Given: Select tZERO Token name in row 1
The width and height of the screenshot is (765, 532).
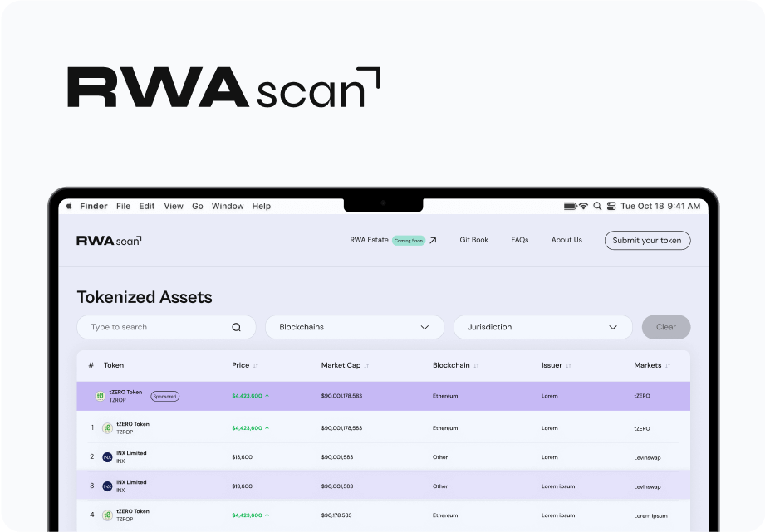Looking at the screenshot, I should click(133, 424).
